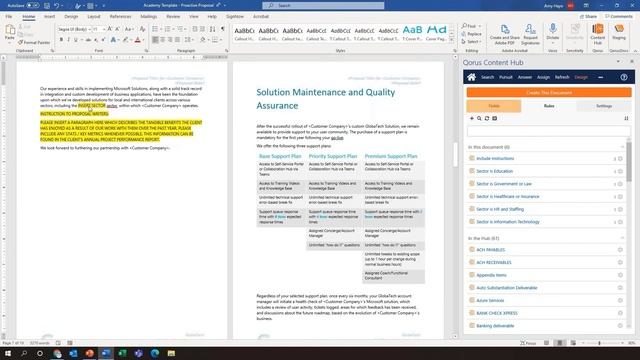The height and width of the screenshot is (360, 640).
Task: Open the Sector is Education rule
Action: coord(494,171)
